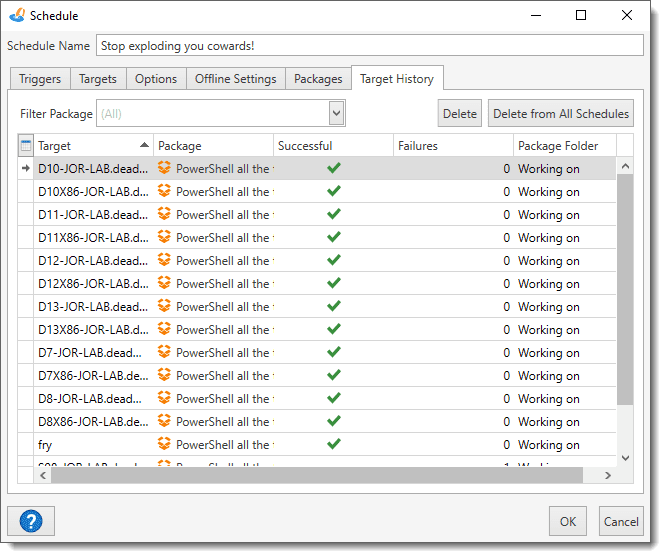Click the package icon in D13-JOR-LAB row
The image size is (666, 558).
coord(164,305)
